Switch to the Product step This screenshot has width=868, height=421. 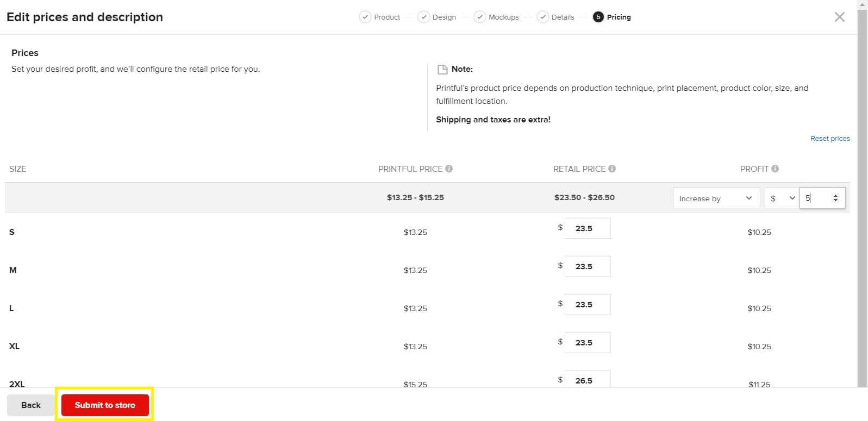pos(387,17)
